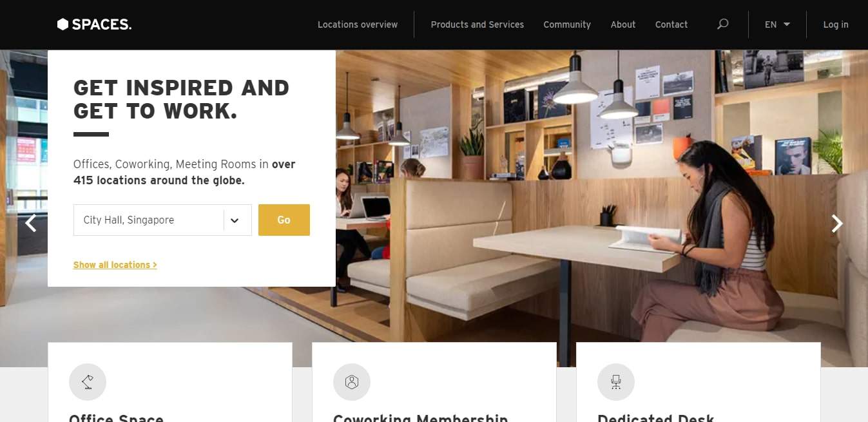Open the About menu item
868x422 pixels.
[x=623, y=24]
